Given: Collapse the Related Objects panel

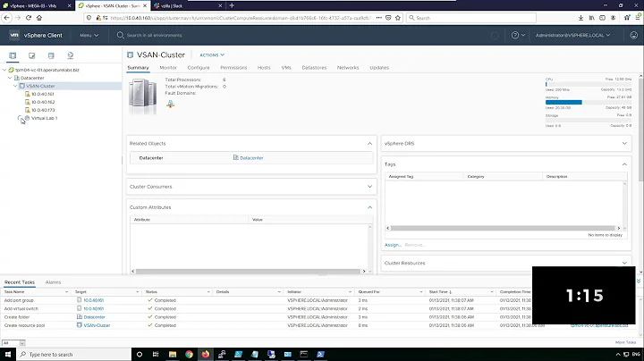Looking at the screenshot, I should 369,144.
